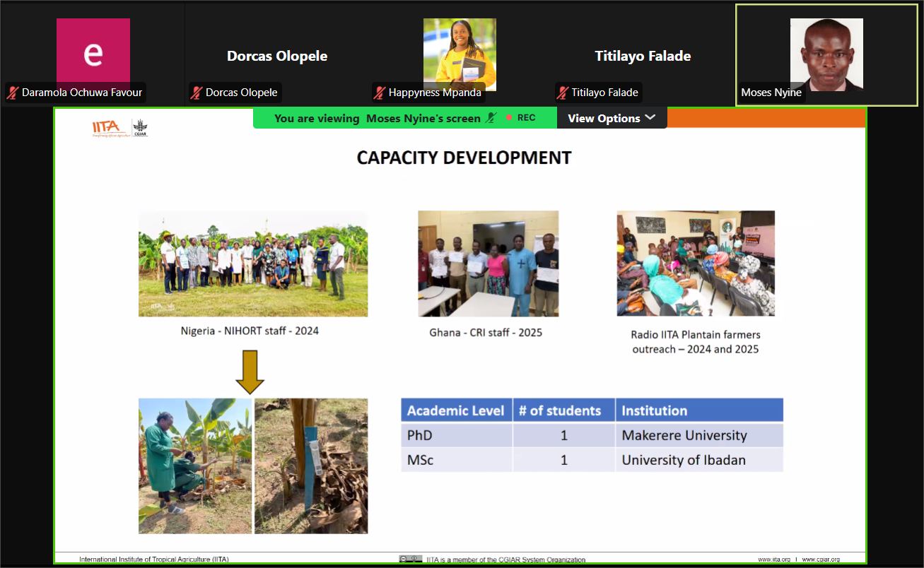Click Dorcas Olopele's muted microphone icon

pyautogui.click(x=196, y=93)
